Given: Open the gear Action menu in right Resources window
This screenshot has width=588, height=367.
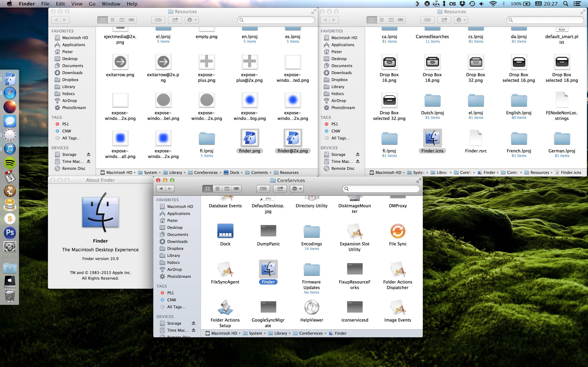Looking at the screenshot, I should click(461, 20).
